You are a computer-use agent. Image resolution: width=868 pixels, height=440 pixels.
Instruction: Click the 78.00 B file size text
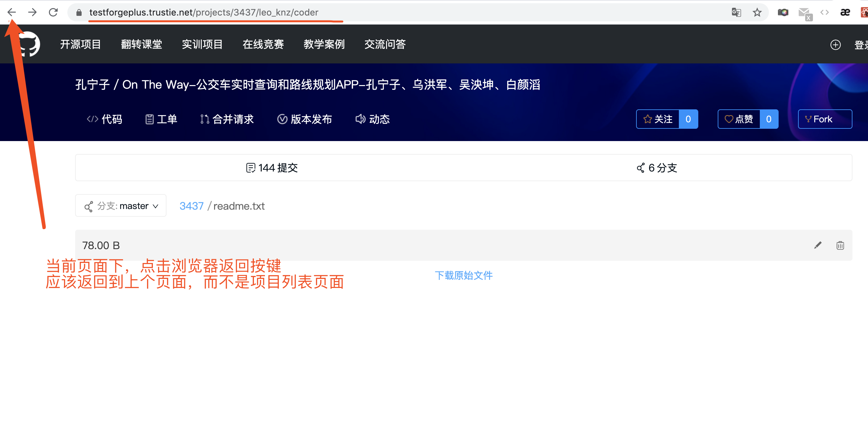click(x=101, y=246)
